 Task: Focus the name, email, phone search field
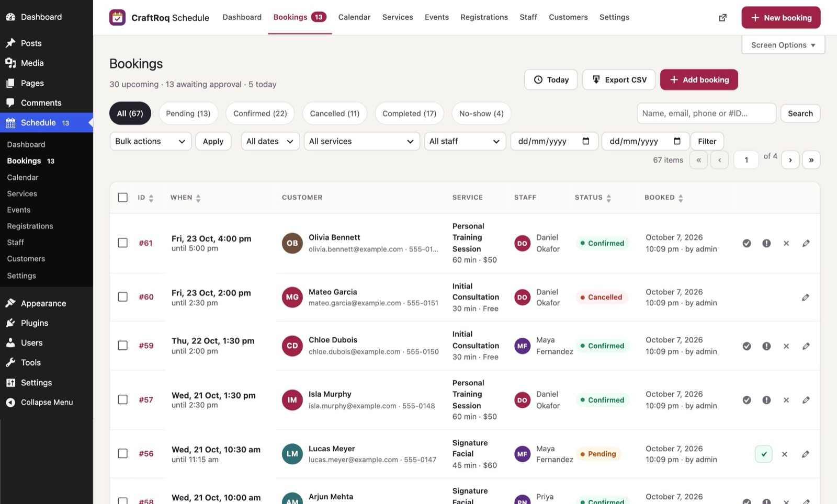(x=706, y=113)
